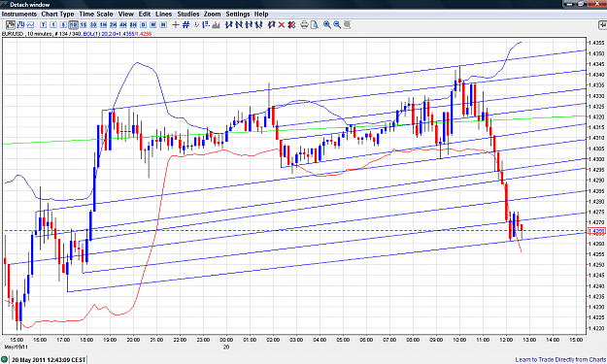Print the chart using the printer icon
The width and height of the screenshot is (607, 364).
coord(304,25)
